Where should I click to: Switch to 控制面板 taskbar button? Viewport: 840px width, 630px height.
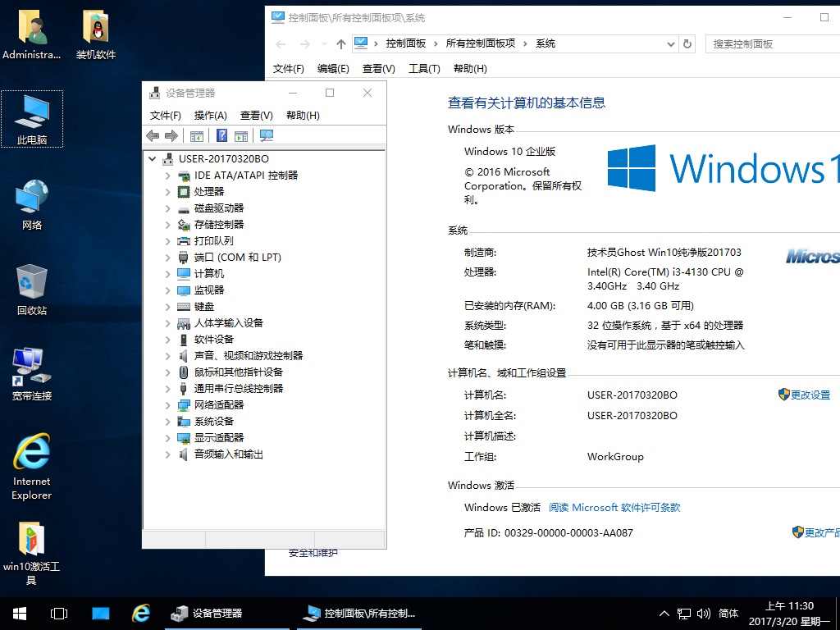pyautogui.click(x=359, y=614)
